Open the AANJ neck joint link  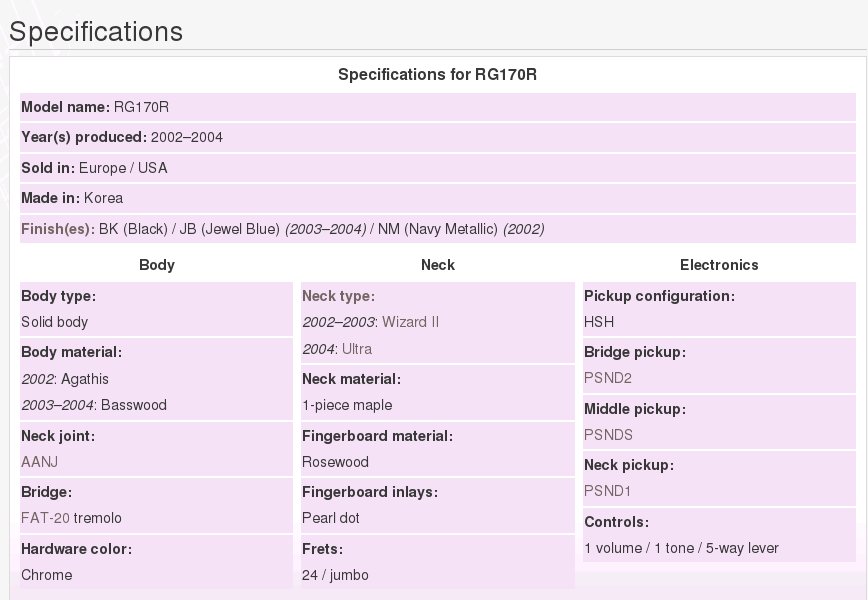pos(40,462)
